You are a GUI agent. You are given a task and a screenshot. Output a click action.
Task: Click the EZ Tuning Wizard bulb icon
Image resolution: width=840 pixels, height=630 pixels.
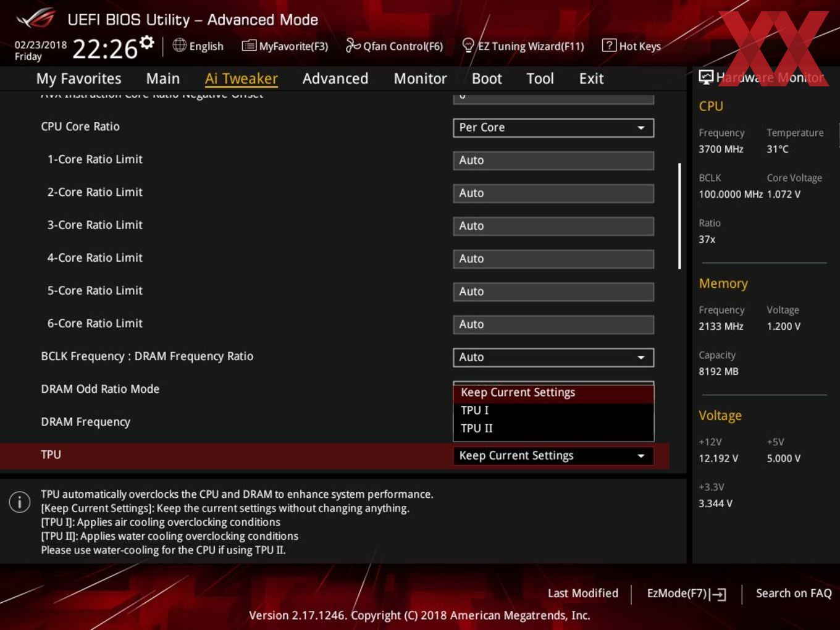pos(468,45)
